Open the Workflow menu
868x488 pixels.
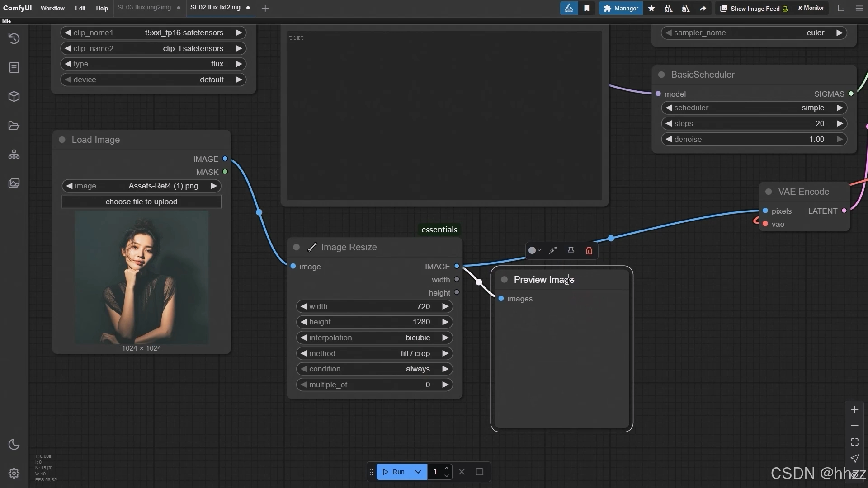(52, 8)
